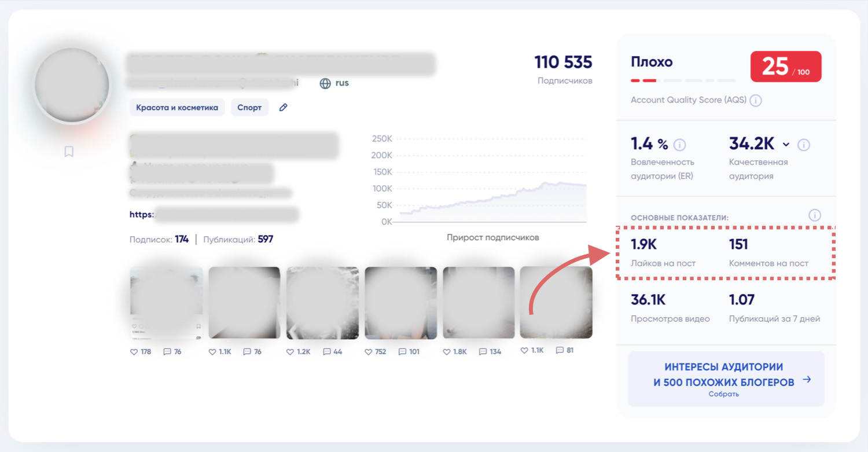
Task: Click info icon next to Account Quality Score
Action: point(756,101)
